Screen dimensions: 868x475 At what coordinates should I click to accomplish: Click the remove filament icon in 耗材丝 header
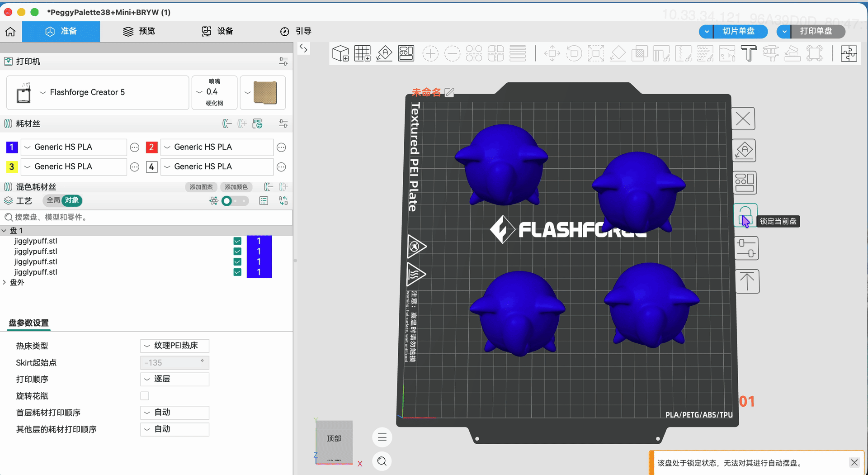227,123
